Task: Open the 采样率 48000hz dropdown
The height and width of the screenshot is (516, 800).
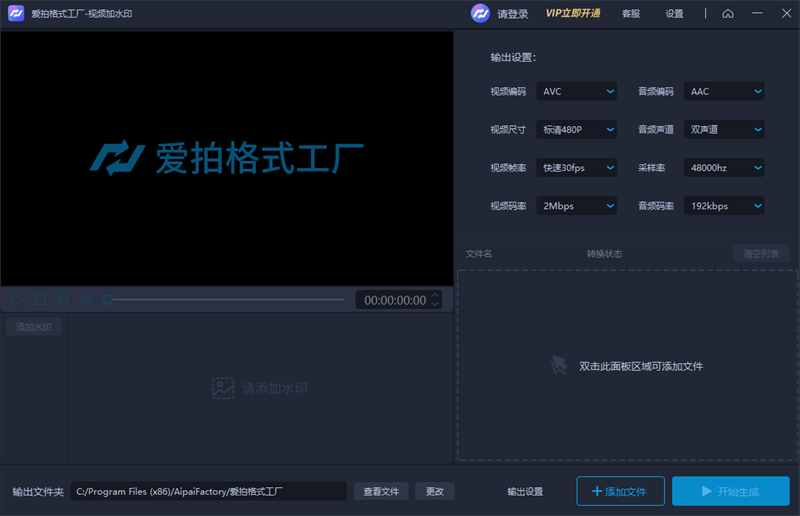Action: (x=724, y=167)
